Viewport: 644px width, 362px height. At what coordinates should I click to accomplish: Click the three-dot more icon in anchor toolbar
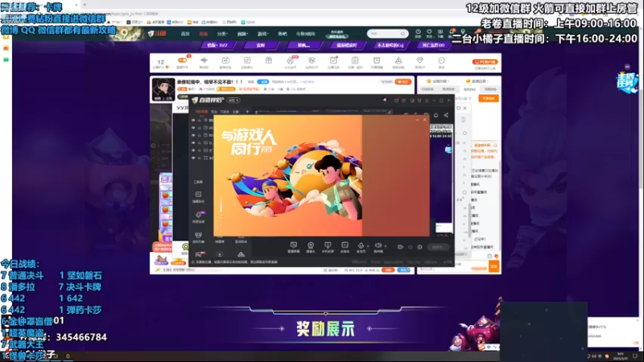(441, 61)
